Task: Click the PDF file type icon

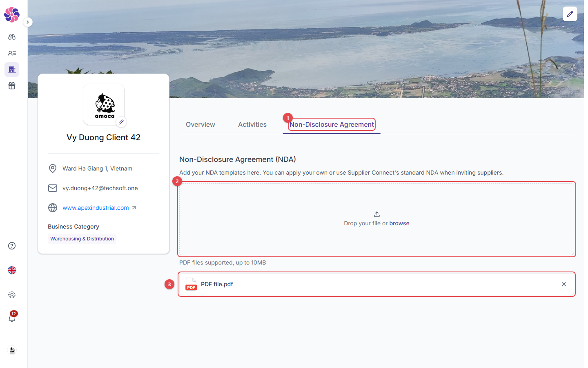Action: (x=191, y=284)
